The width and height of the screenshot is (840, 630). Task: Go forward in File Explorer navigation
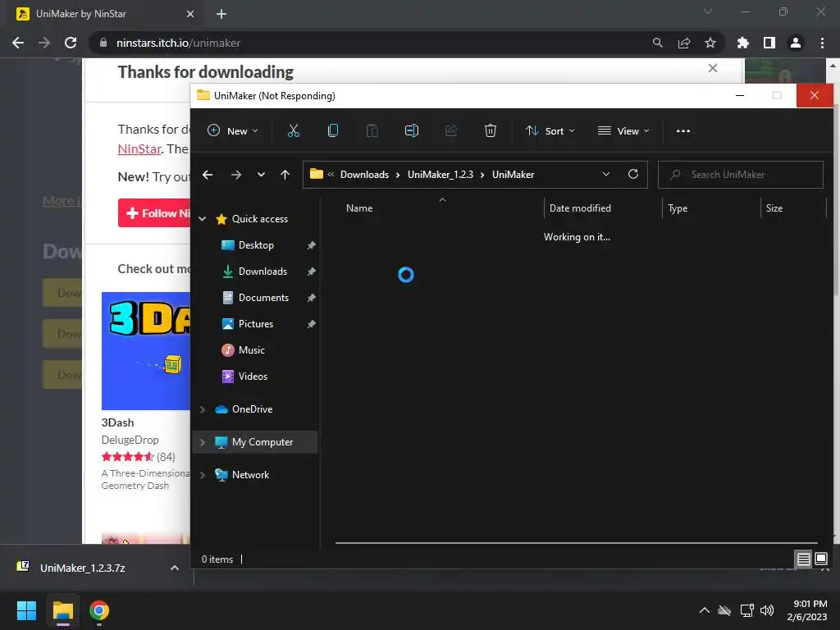(235, 175)
